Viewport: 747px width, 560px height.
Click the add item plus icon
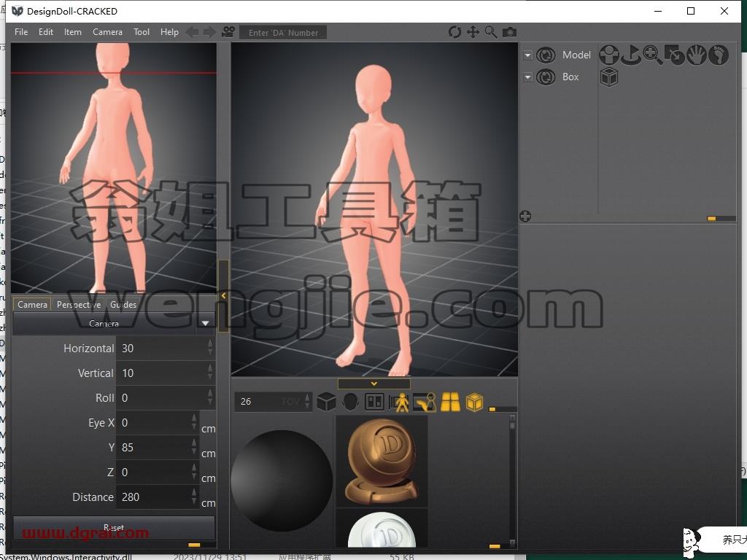(x=525, y=217)
